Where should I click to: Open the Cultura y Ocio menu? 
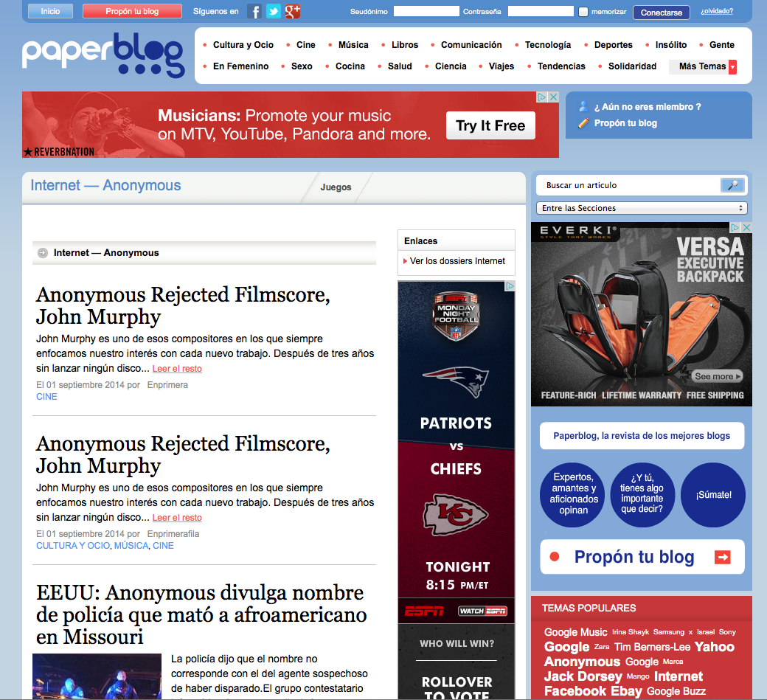point(243,45)
